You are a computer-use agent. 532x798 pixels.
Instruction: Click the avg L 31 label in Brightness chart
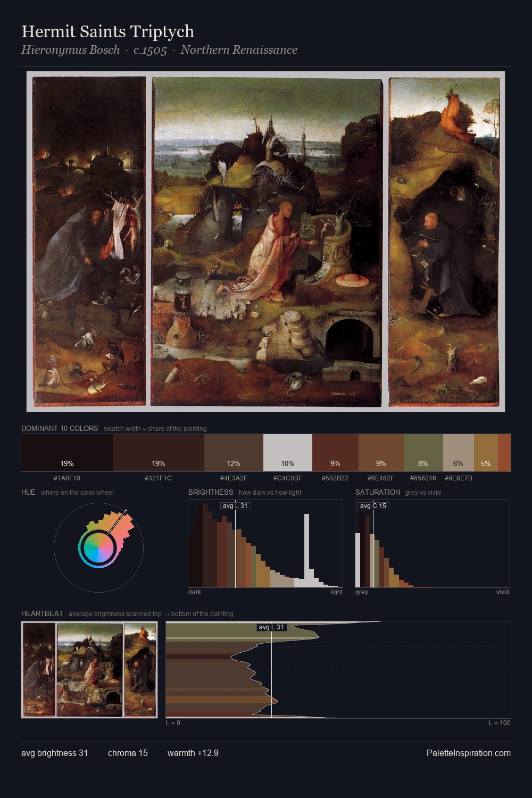tap(236, 505)
